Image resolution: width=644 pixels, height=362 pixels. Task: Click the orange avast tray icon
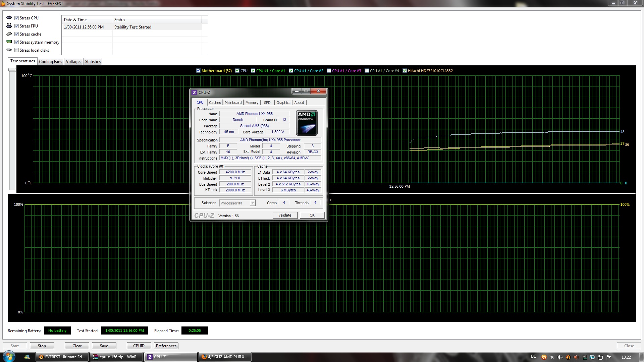544,357
